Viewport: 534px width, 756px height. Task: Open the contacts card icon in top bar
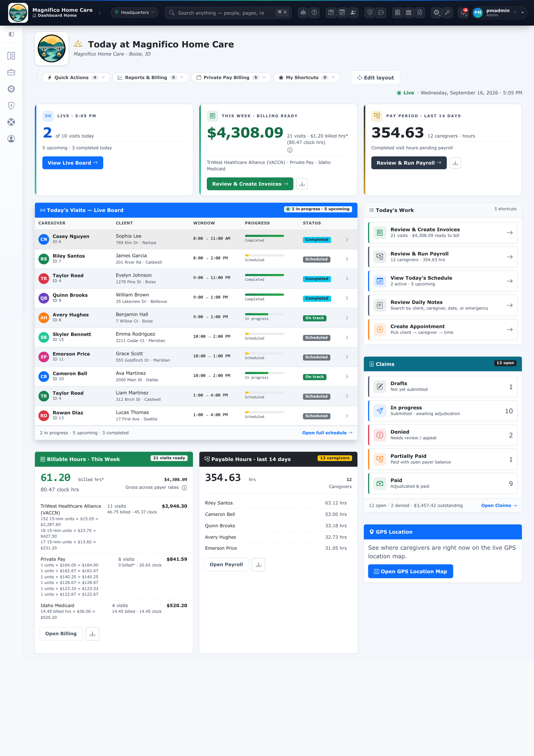coord(353,13)
